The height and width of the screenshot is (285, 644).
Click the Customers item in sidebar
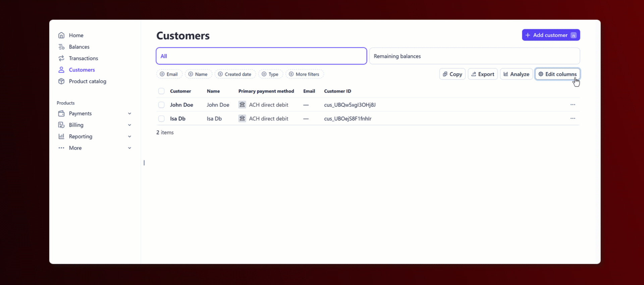[x=82, y=70]
